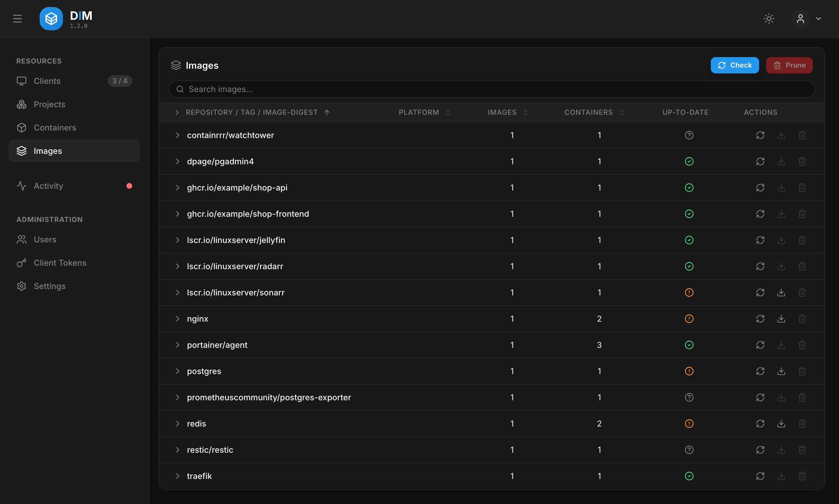Sort by Images column

point(507,112)
